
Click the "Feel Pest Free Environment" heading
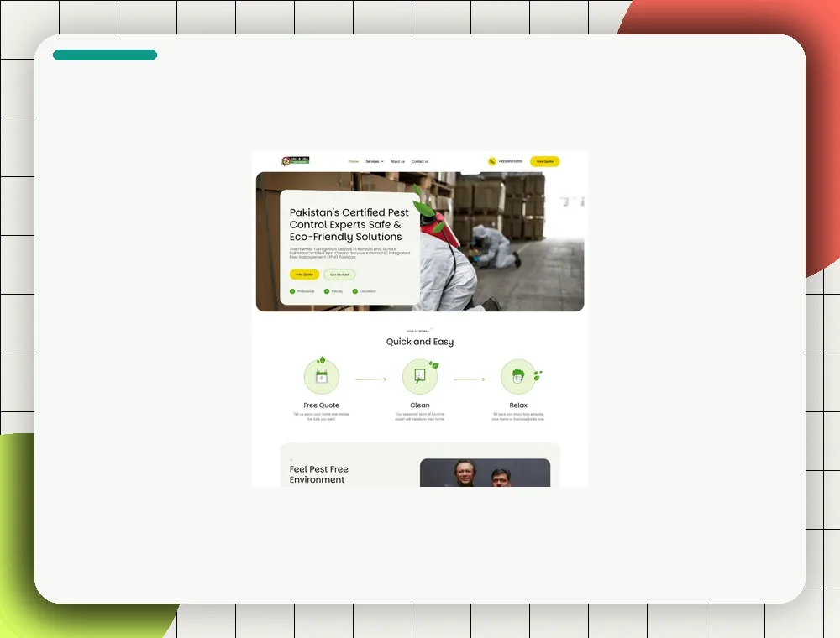[x=318, y=474]
